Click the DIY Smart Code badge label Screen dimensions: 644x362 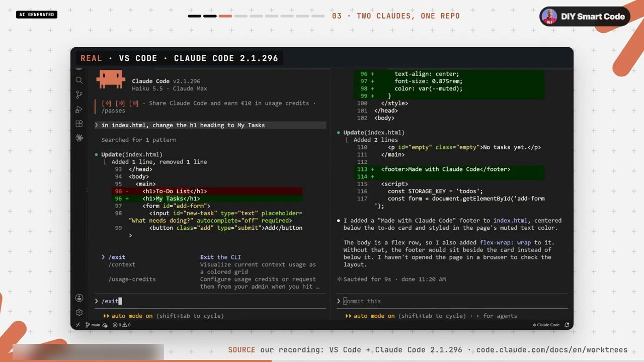coord(593,17)
